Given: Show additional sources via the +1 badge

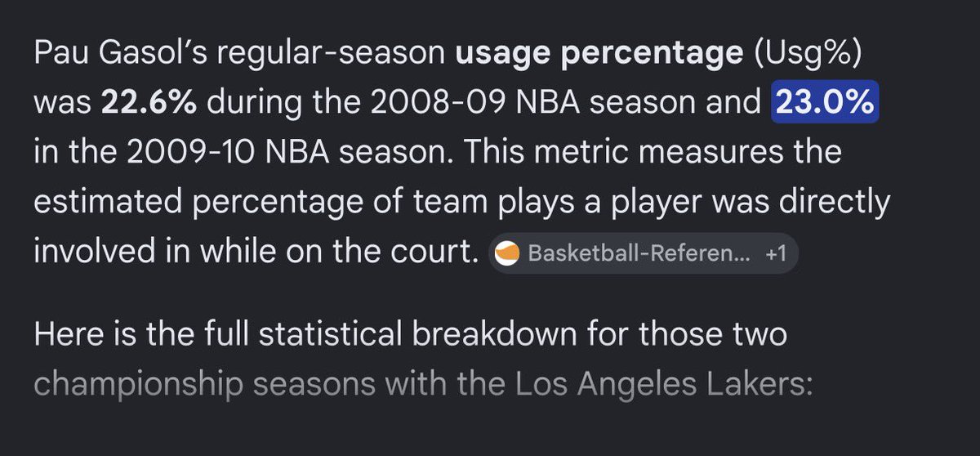Looking at the screenshot, I should pos(776,254).
